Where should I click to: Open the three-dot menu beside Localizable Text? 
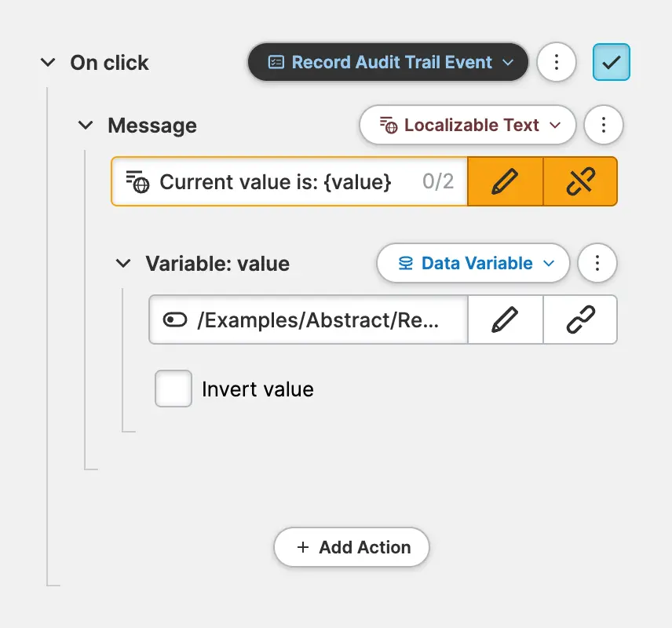604,125
